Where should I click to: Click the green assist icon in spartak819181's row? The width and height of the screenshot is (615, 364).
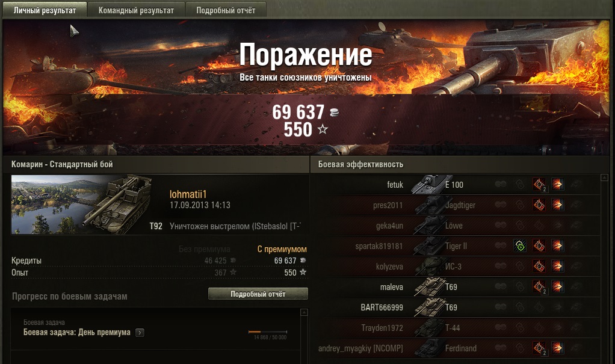pos(520,246)
